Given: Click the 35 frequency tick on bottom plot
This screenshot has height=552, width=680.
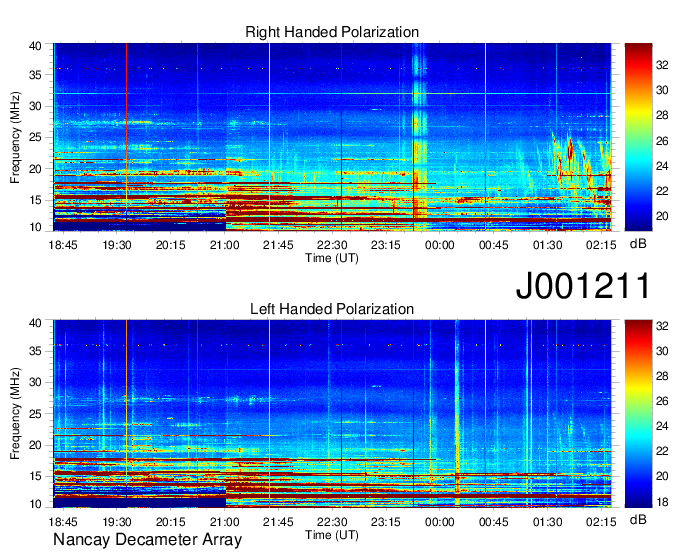Looking at the screenshot, I should coord(35,351).
